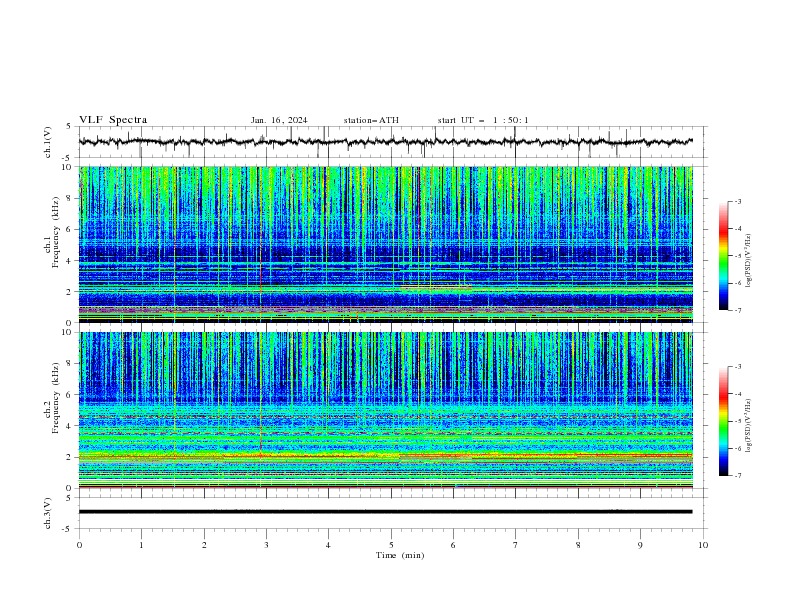792x612 pixels.
Task: Click the time axis tick label "9"
Action: coord(640,545)
